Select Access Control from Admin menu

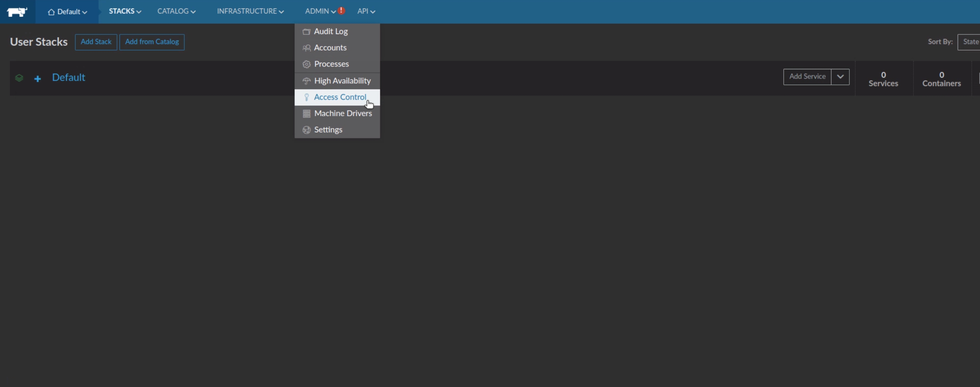click(x=340, y=97)
